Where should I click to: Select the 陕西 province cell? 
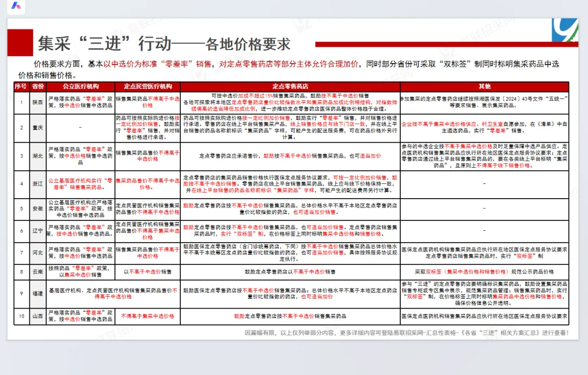tap(38, 102)
